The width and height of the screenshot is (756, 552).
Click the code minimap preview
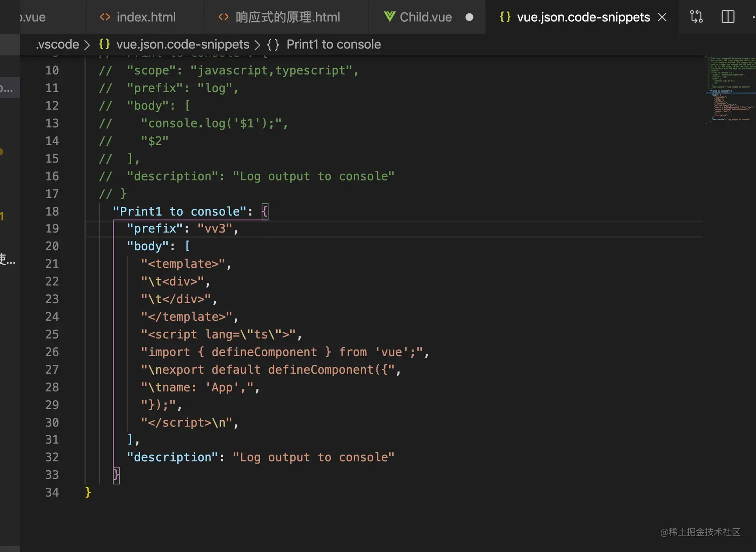pyautogui.click(x=730, y=89)
